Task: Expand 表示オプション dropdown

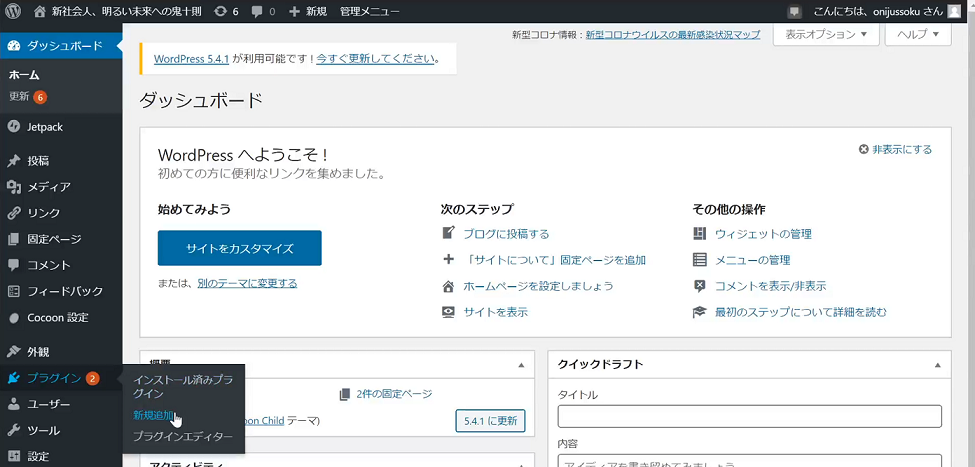Action: (x=826, y=35)
